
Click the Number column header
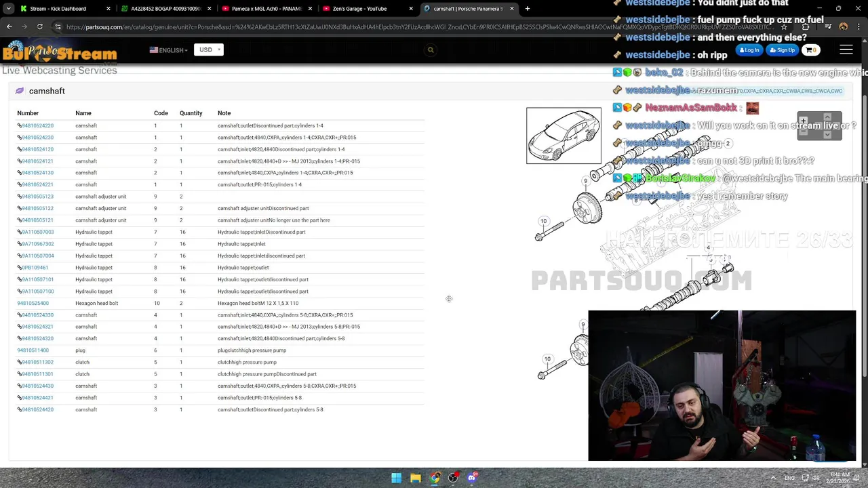tap(28, 113)
